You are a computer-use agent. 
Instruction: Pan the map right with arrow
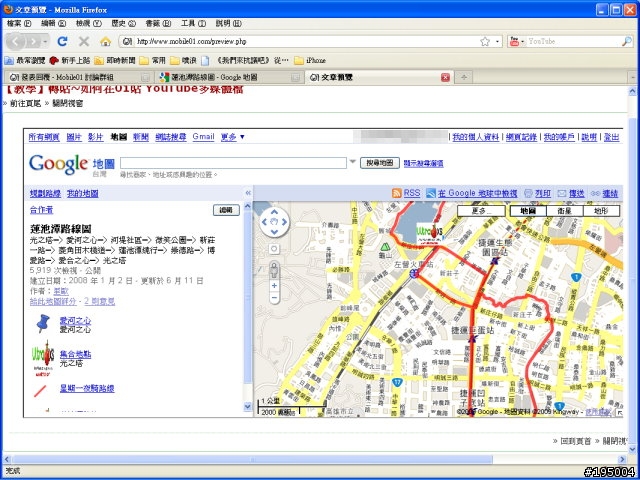[284, 222]
